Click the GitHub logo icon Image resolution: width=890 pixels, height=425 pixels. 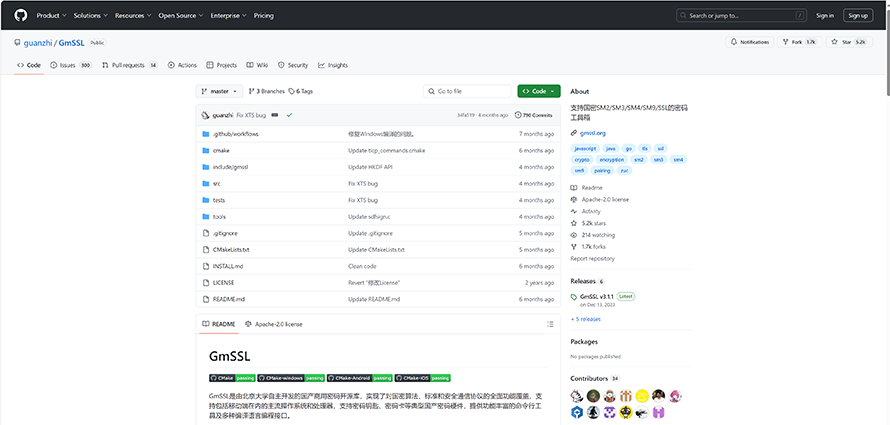pyautogui.click(x=20, y=15)
